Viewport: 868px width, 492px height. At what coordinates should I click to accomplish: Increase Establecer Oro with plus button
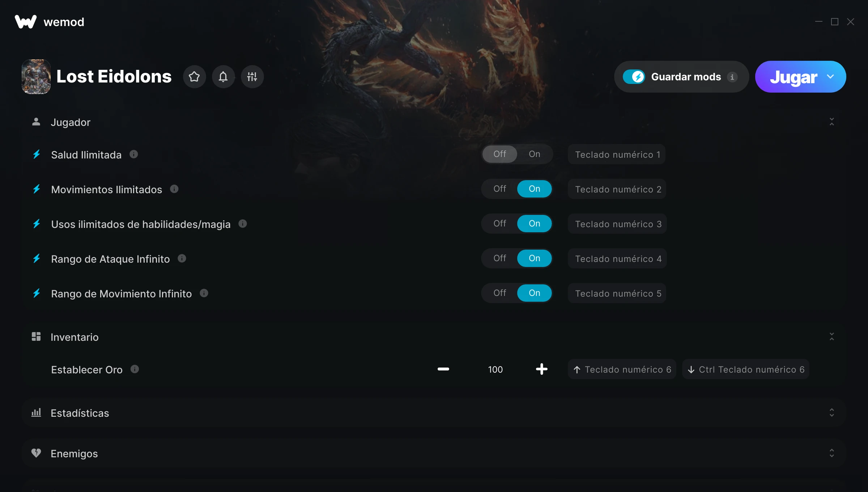[541, 369]
